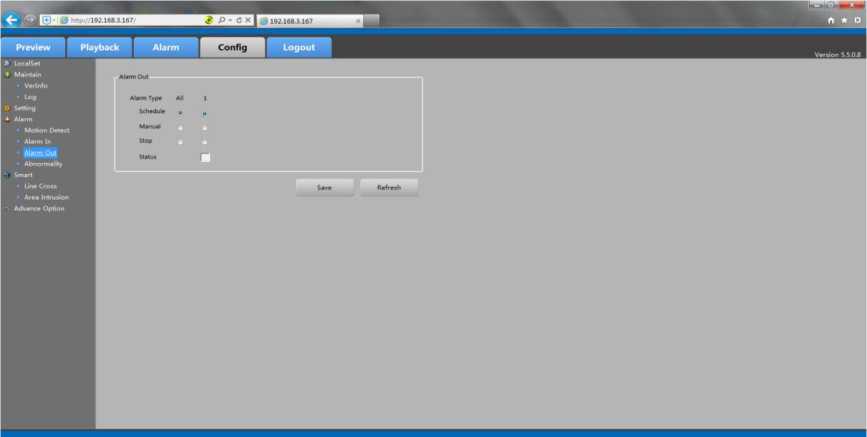
Task: Select Manual radio in the All column
Action: 180,128
